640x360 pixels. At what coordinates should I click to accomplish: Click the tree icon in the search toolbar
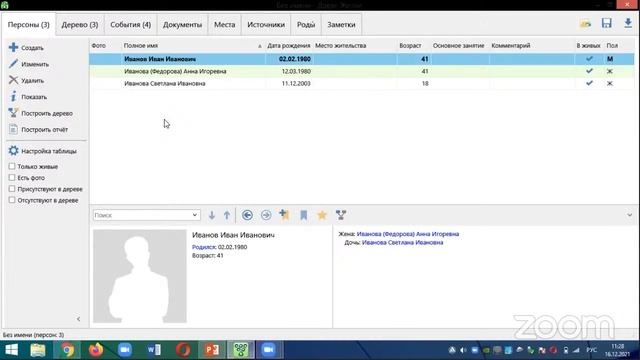click(x=341, y=215)
